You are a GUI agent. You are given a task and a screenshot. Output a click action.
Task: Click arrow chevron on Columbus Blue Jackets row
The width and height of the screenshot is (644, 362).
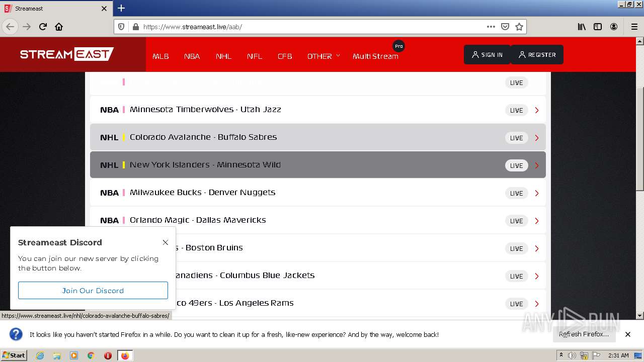537,276
